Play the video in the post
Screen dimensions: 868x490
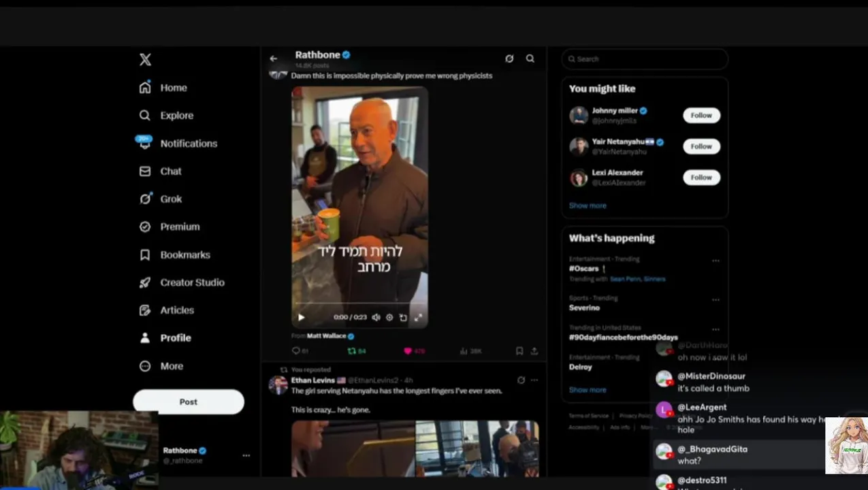301,317
